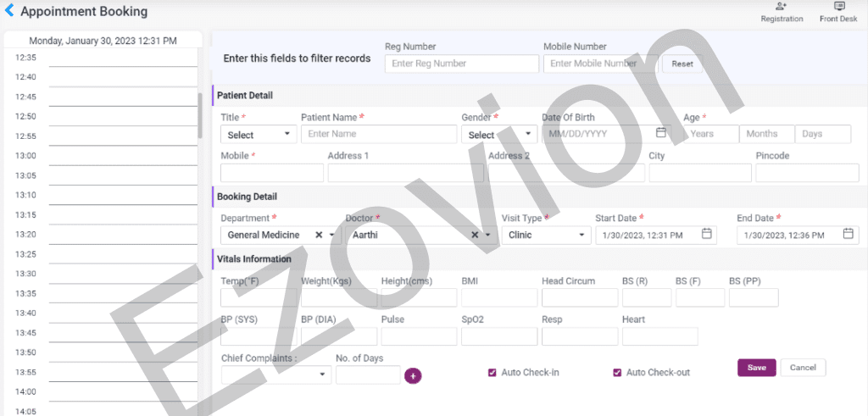Click the Cancel button
Image resolution: width=868 pixels, height=416 pixels.
803,368
